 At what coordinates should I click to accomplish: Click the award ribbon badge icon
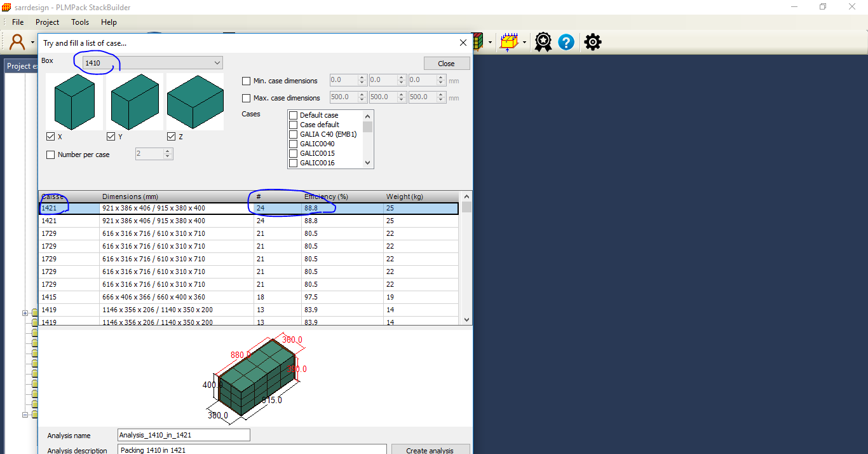[543, 42]
